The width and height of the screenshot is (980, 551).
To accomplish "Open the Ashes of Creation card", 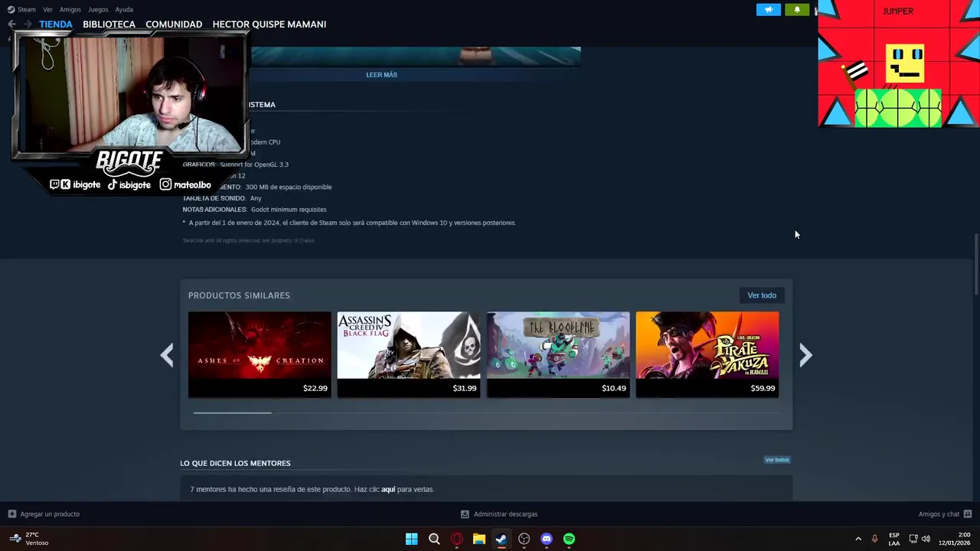I will click(x=260, y=354).
